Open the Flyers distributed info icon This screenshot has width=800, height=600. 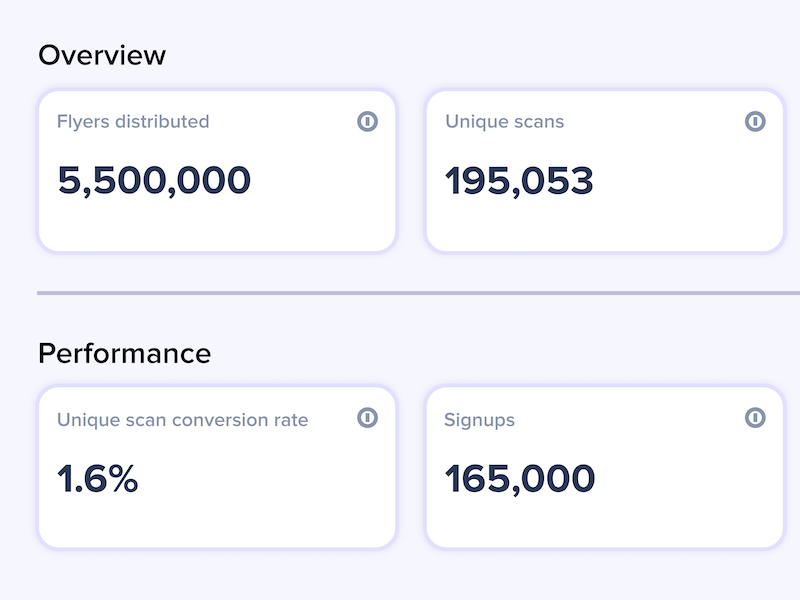click(x=367, y=121)
